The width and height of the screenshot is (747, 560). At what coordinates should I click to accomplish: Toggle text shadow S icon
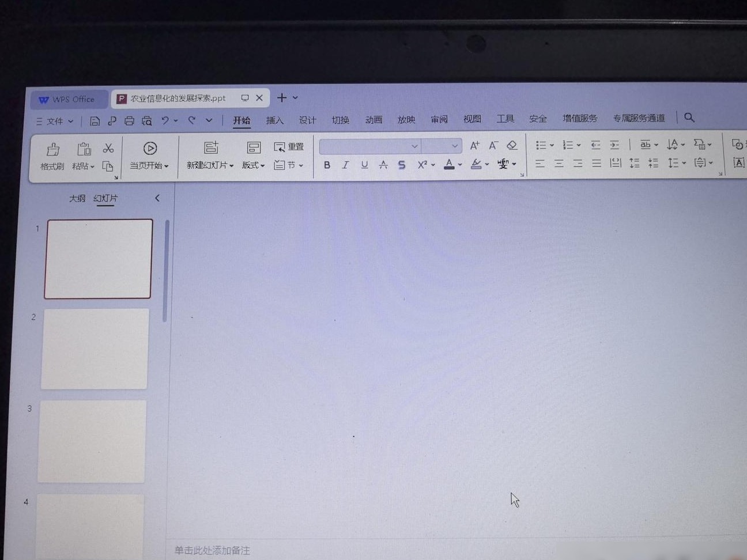402,165
